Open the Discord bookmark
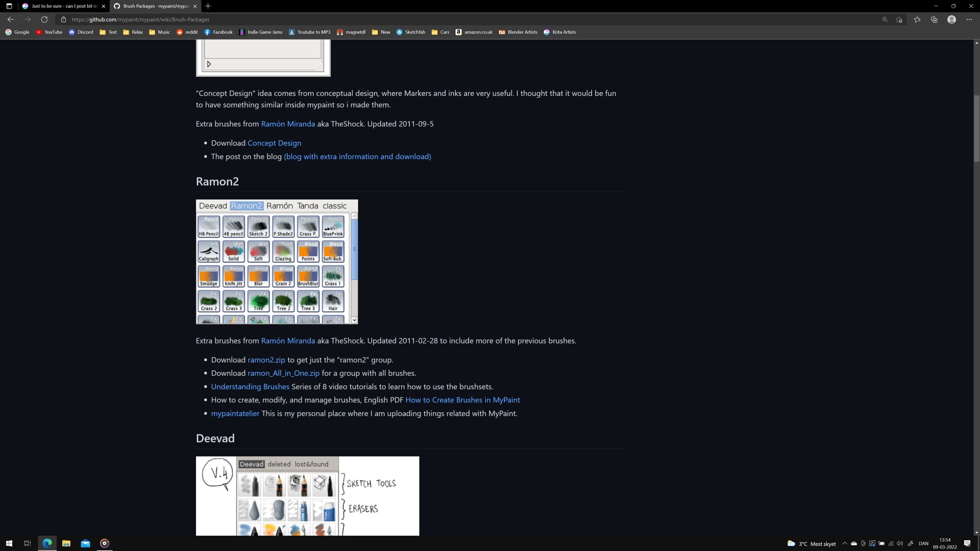This screenshot has height=551, width=980. click(x=81, y=32)
